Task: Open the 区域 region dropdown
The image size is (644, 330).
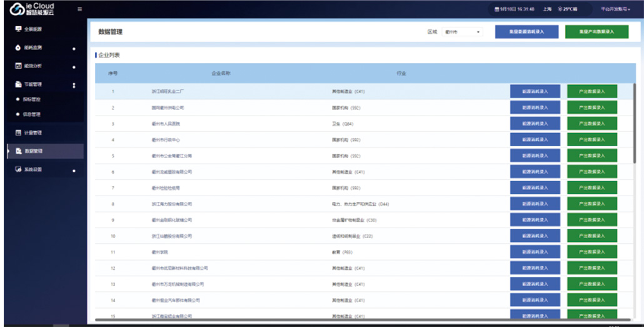Action: point(462,32)
